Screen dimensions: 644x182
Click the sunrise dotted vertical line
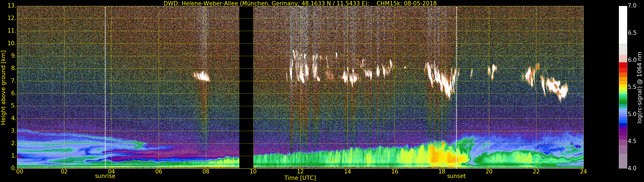105,87
